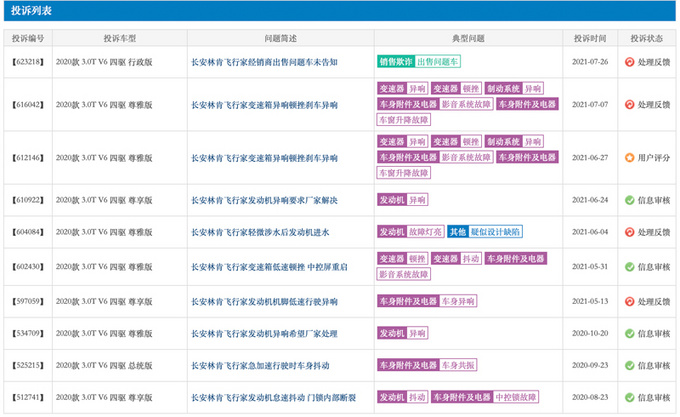Click the 投诉时间 column header
Viewport: 680px width, 417px height.
pyautogui.click(x=590, y=38)
